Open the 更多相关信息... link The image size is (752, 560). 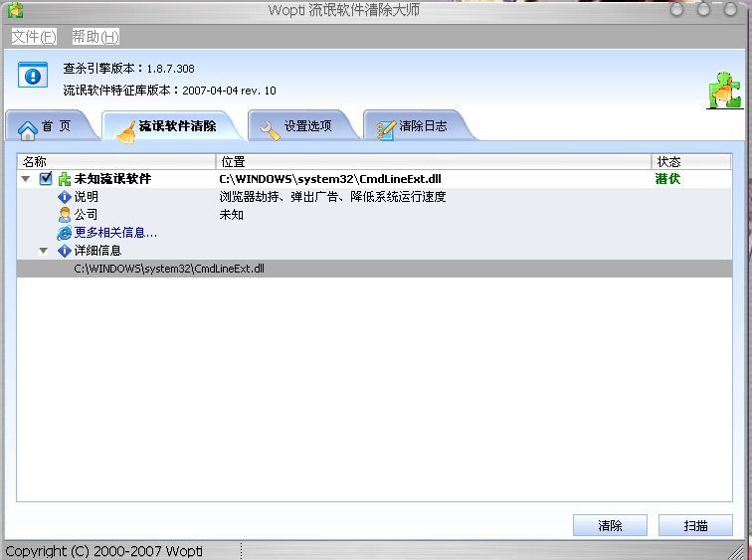tap(115, 233)
